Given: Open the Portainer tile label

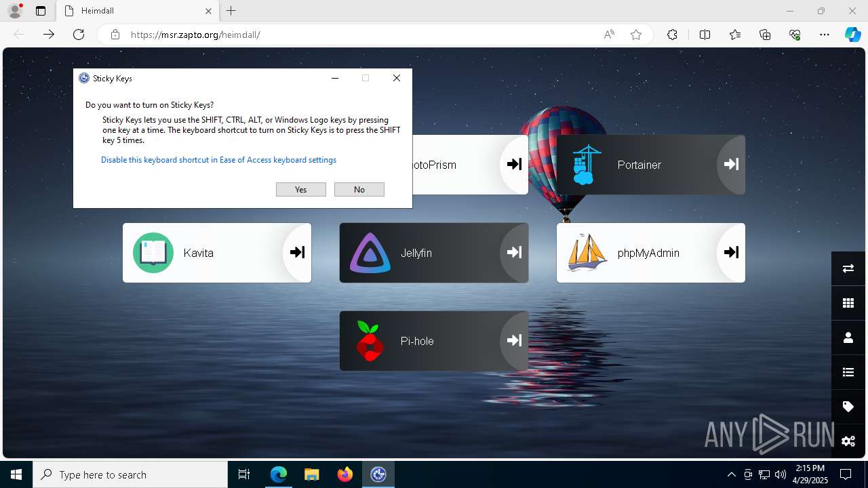Looking at the screenshot, I should [639, 165].
